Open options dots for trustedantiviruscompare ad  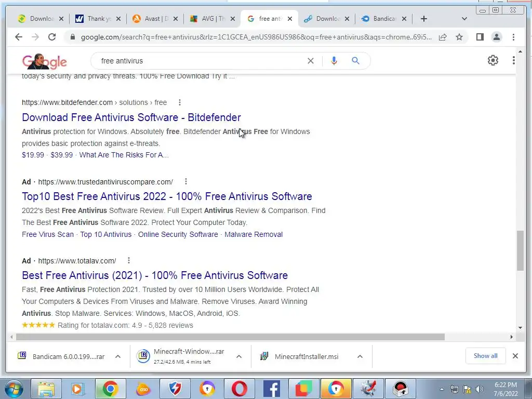click(x=185, y=181)
